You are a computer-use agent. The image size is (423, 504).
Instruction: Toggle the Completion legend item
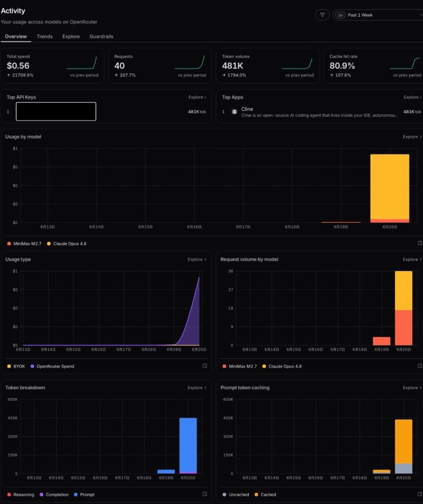click(x=54, y=495)
